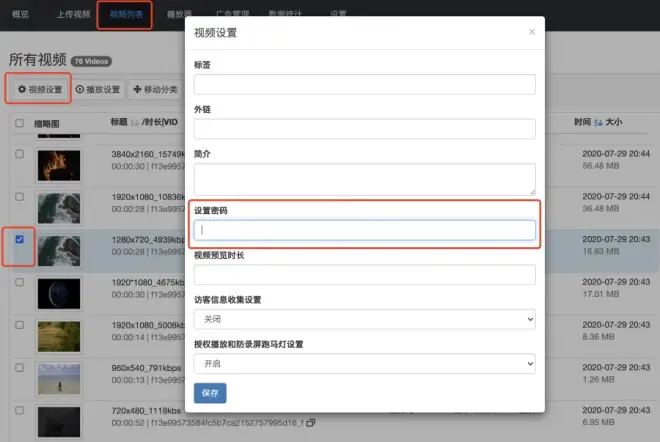Click the 标签 text field
The width and height of the screenshot is (660, 442).
pyautogui.click(x=365, y=84)
